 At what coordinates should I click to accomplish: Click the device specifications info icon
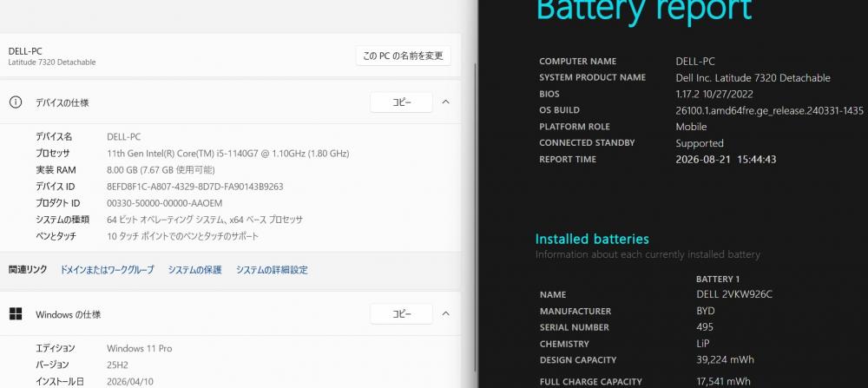[x=16, y=102]
